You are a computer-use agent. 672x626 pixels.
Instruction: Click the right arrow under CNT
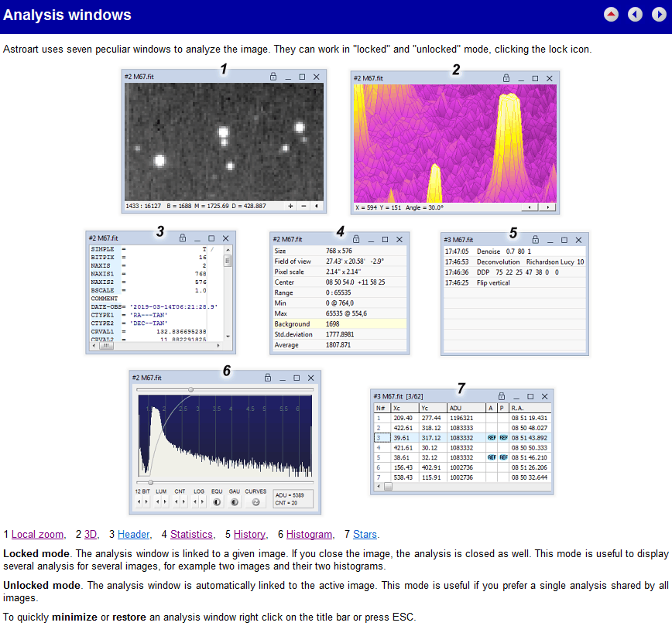point(183,501)
